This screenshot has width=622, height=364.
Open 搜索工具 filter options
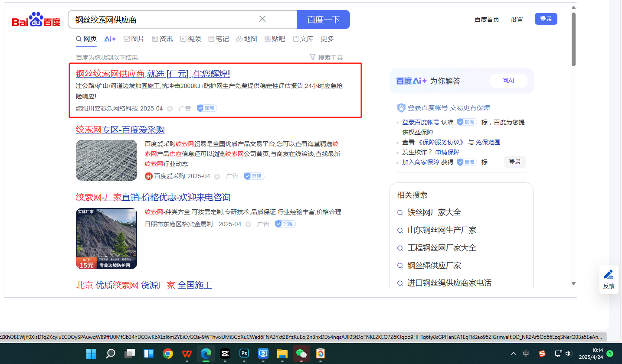326,58
